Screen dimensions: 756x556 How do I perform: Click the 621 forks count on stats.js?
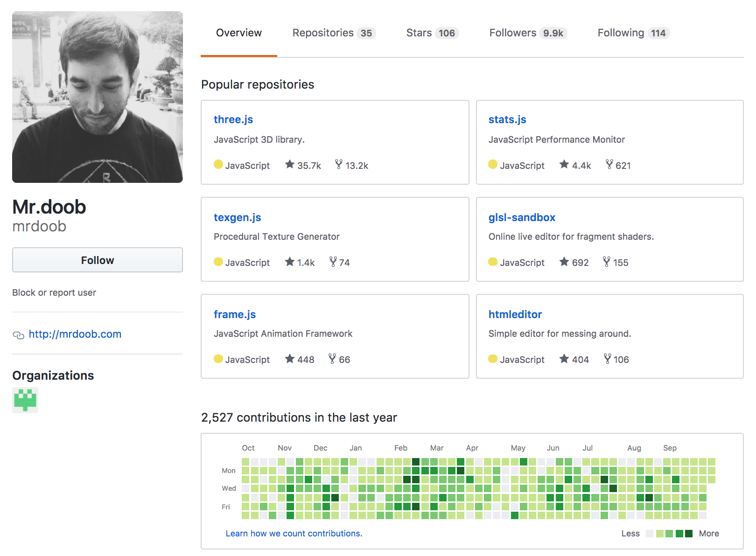pyautogui.click(x=623, y=166)
